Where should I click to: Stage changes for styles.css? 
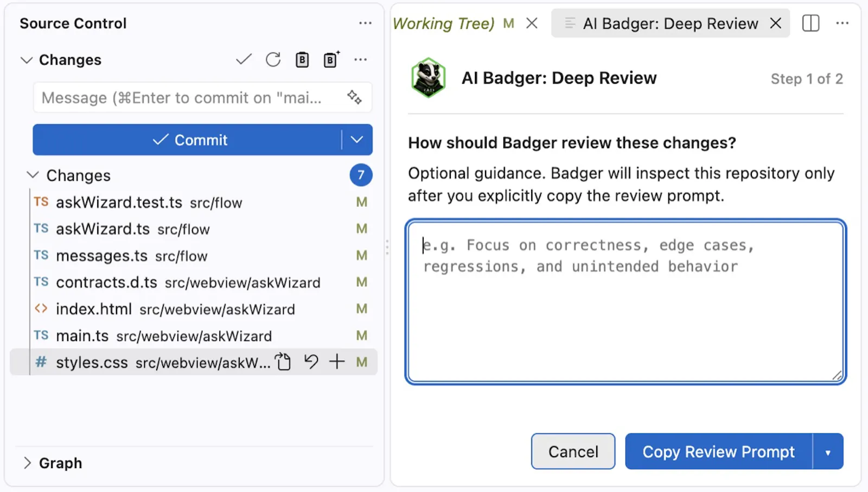tap(337, 362)
